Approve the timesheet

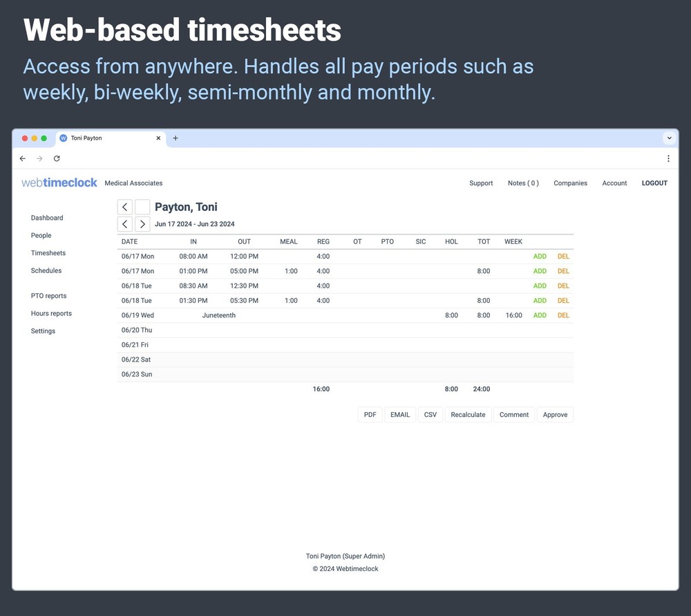coord(555,415)
